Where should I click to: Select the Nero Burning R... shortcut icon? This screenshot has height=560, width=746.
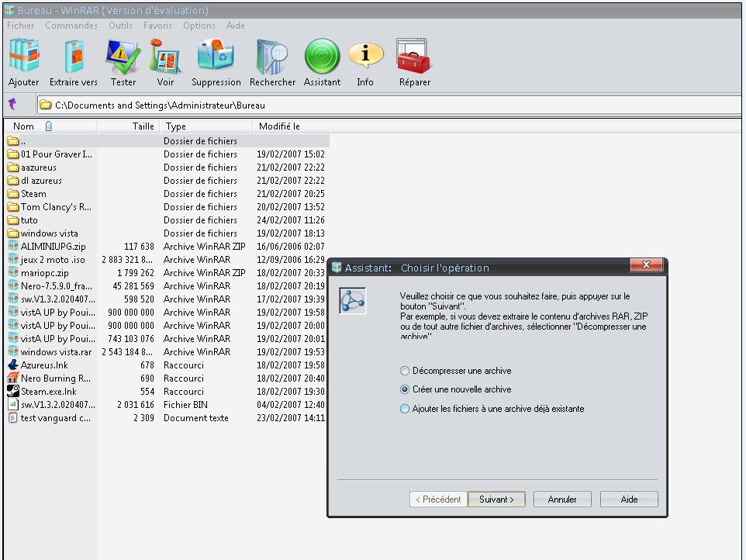(x=13, y=379)
